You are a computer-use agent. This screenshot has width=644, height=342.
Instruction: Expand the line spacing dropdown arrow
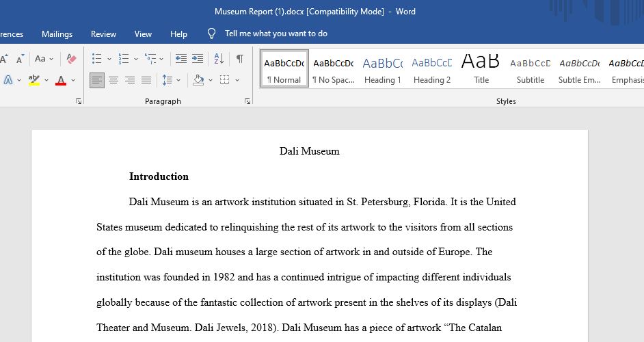pyautogui.click(x=178, y=80)
